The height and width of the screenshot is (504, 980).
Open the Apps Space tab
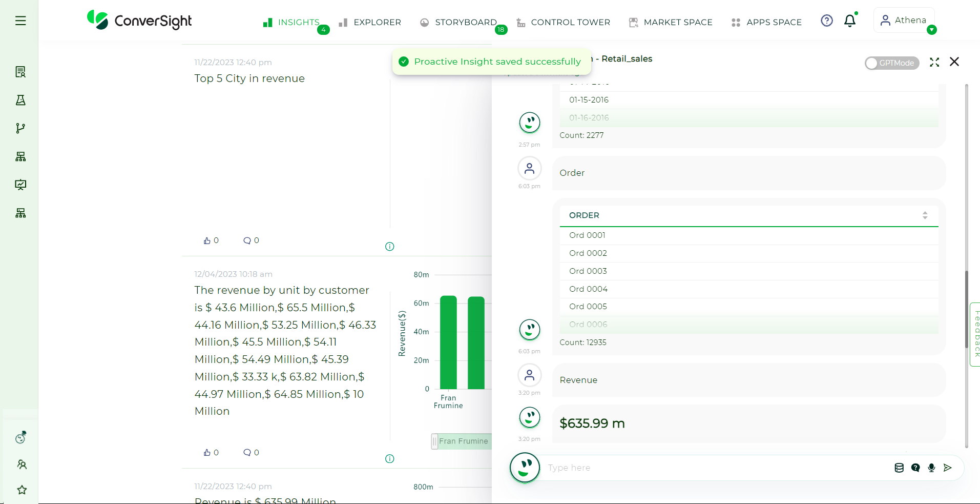pos(767,23)
